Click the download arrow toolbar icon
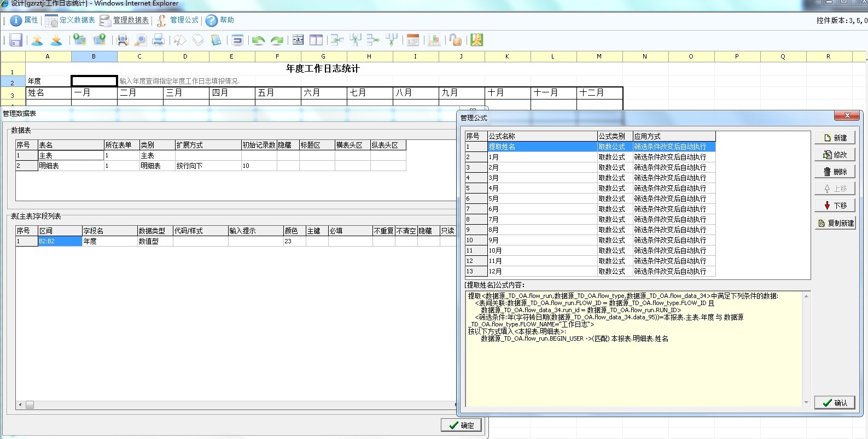Viewport: 868px width, 439px height. 56,40
